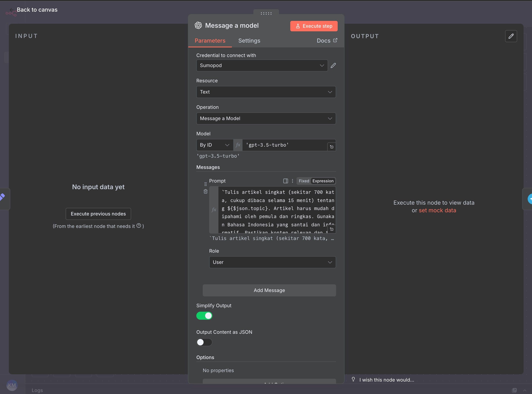Click the set mock data link
The height and width of the screenshot is (394, 532).
437,210
